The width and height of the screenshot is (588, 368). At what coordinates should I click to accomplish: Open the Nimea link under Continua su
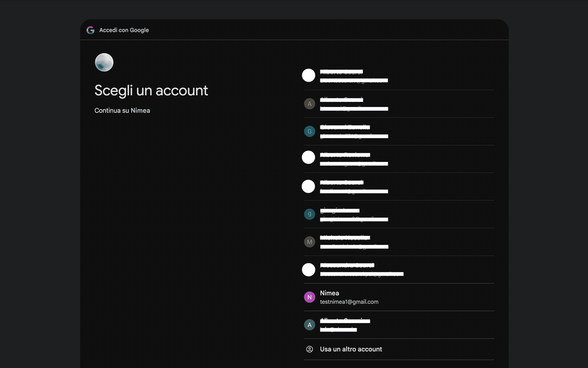pyautogui.click(x=140, y=111)
